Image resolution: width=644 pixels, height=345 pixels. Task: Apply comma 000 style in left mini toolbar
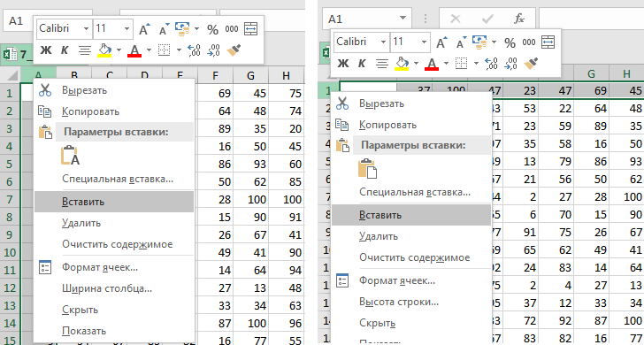[232, 29]
